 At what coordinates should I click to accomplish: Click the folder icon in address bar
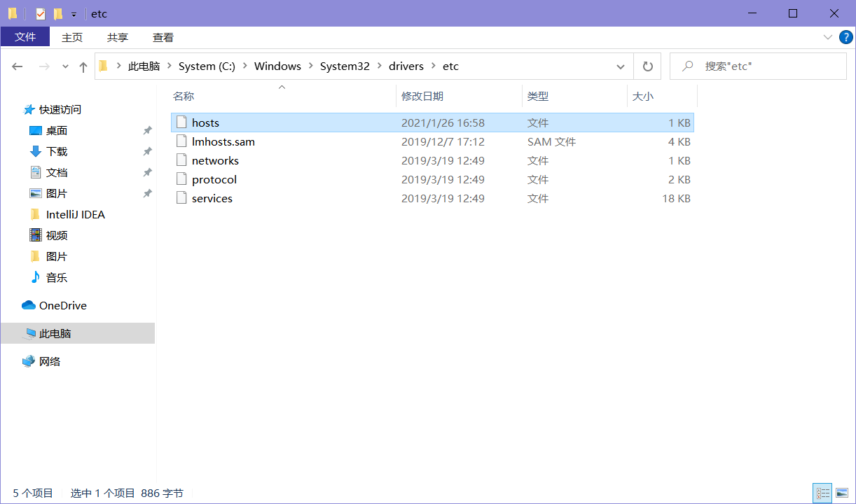104,66
